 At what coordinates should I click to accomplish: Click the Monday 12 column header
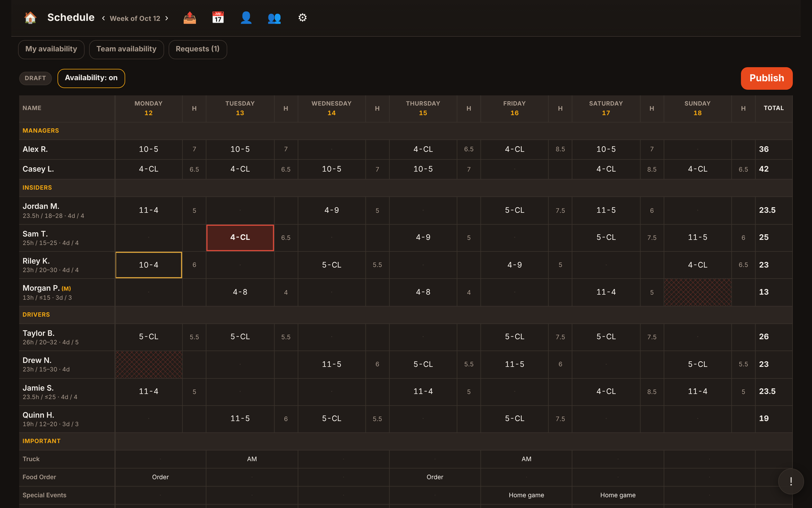(149, 108)
